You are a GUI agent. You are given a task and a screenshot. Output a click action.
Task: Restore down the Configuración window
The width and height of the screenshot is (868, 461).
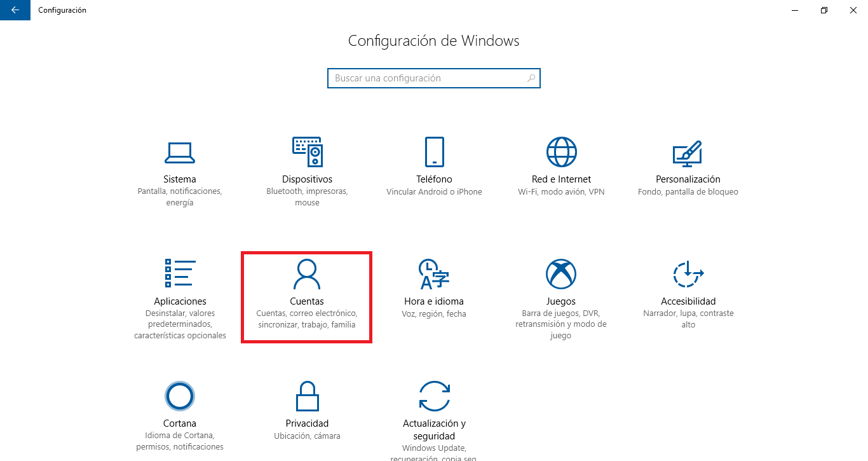pos(824,10)
